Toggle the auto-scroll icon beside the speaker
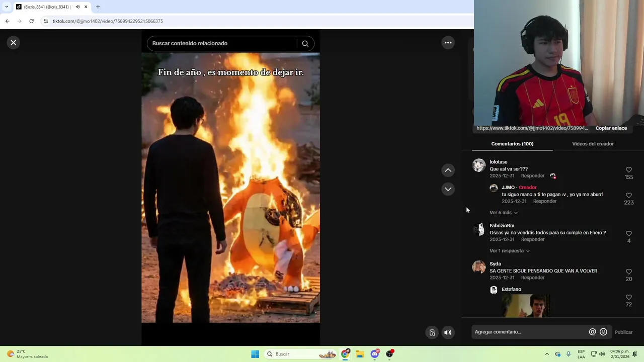Screen dimensions: 644x362 [432, 332]
